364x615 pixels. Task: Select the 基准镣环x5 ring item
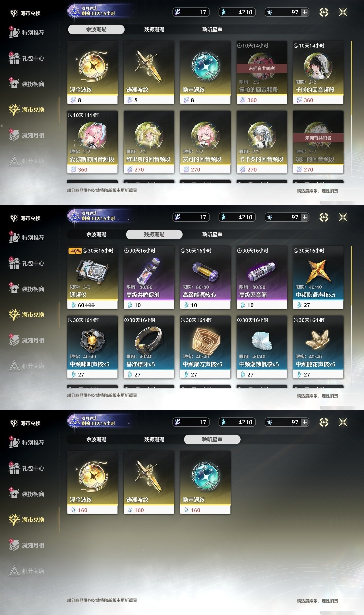point(149,347)
